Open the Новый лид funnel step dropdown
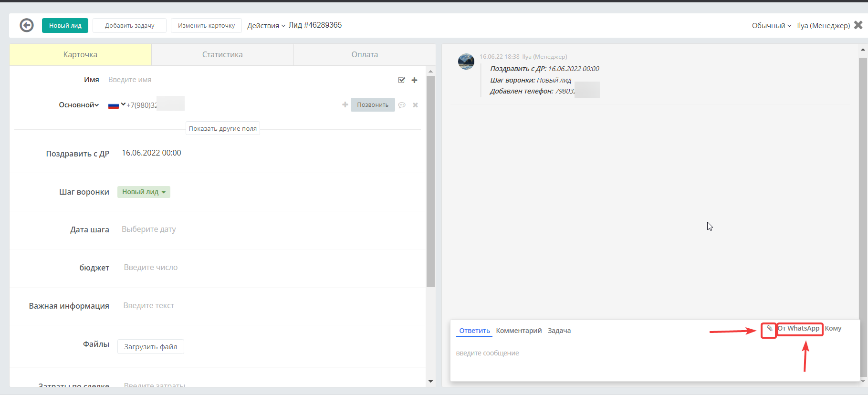 coord(144,192)
